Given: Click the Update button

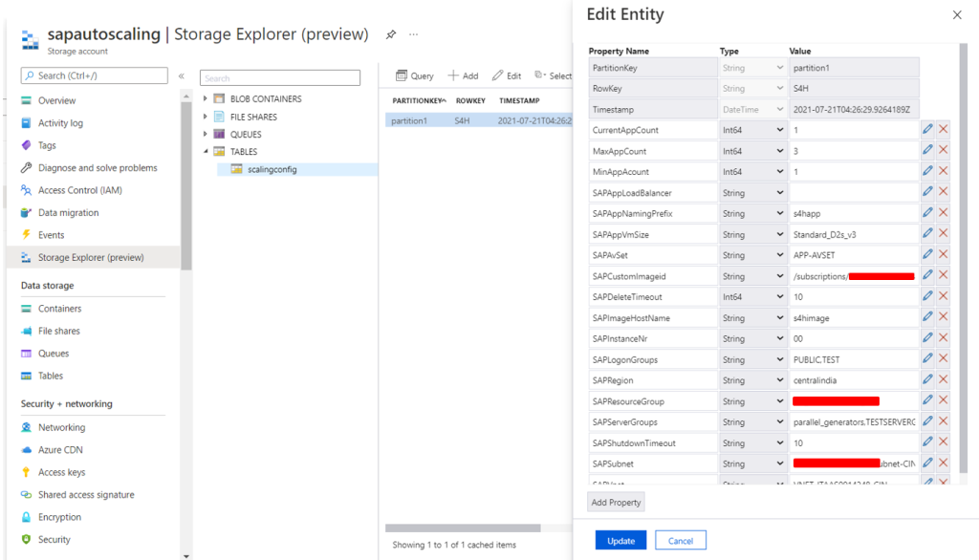Looking at the screenshot, I should click(620, 541).
